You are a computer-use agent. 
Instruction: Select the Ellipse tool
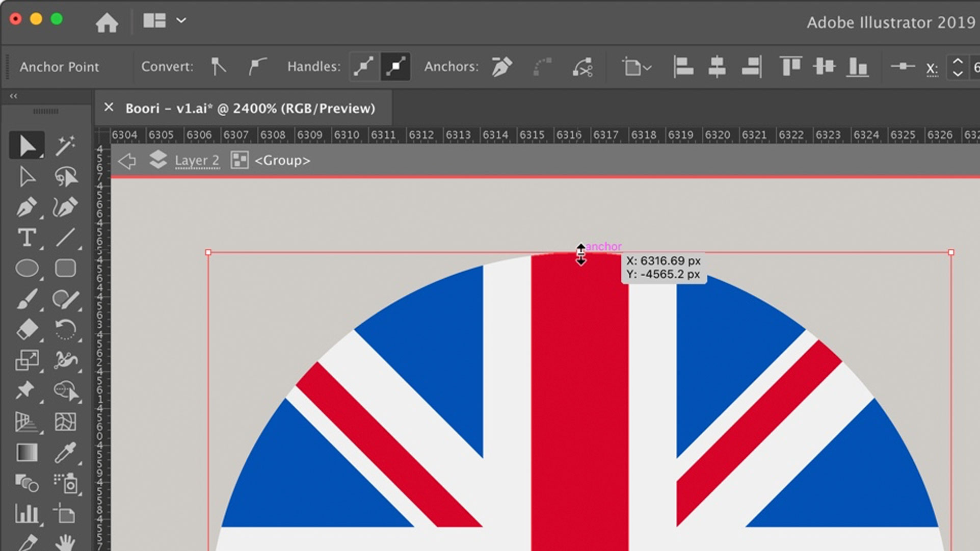pyautogui.click(x=27, y=268)
